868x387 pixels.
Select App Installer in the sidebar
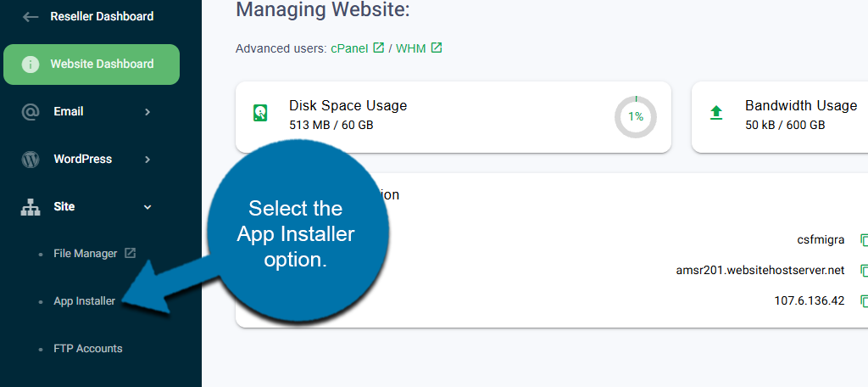coord(84,301)
